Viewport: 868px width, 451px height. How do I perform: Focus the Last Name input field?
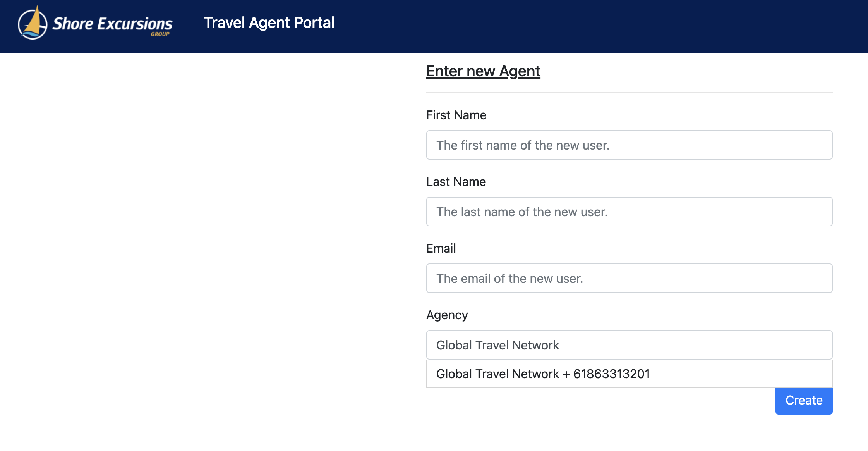629,212
